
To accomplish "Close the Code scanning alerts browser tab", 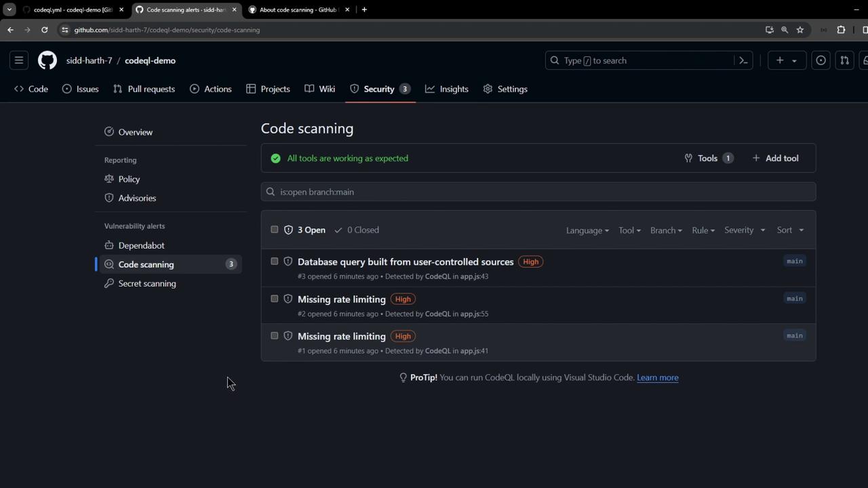I will click(x=235, y=9).
